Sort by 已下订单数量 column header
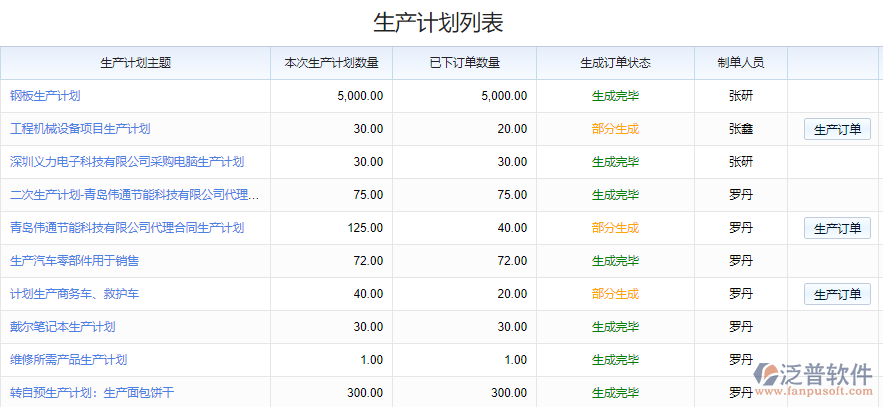The image size is (883, 407). click(x=465, y=63)
